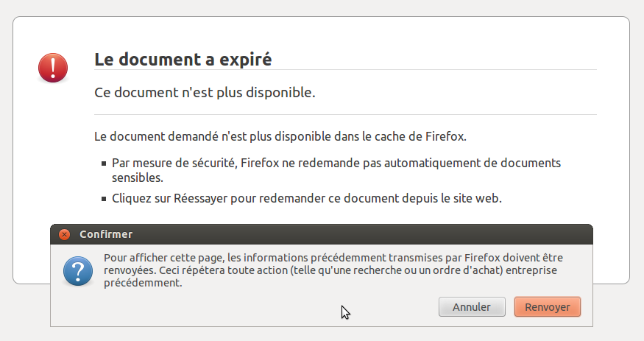Close the Confirmer dialog with the X
The image size is (644, 341).
coord(64,234)
